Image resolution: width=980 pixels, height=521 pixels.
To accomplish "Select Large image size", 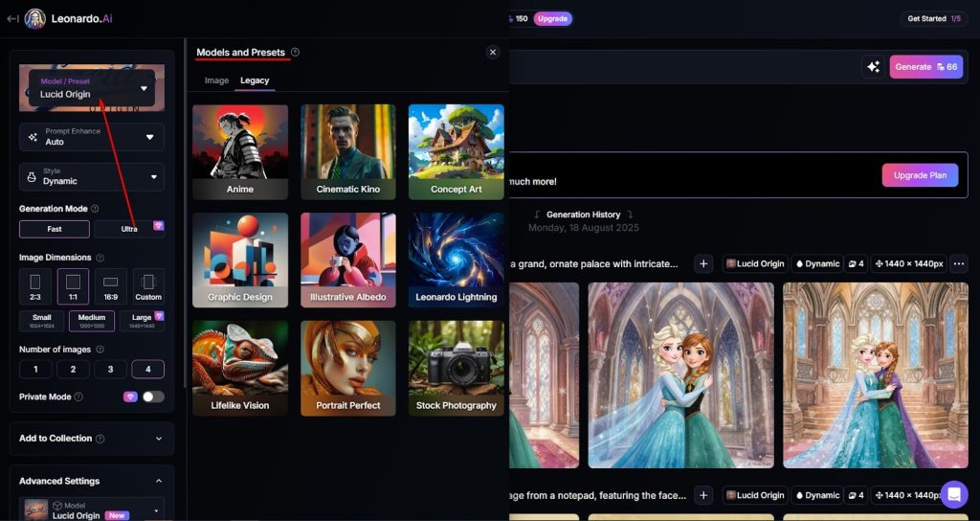I will coord(142,321).
